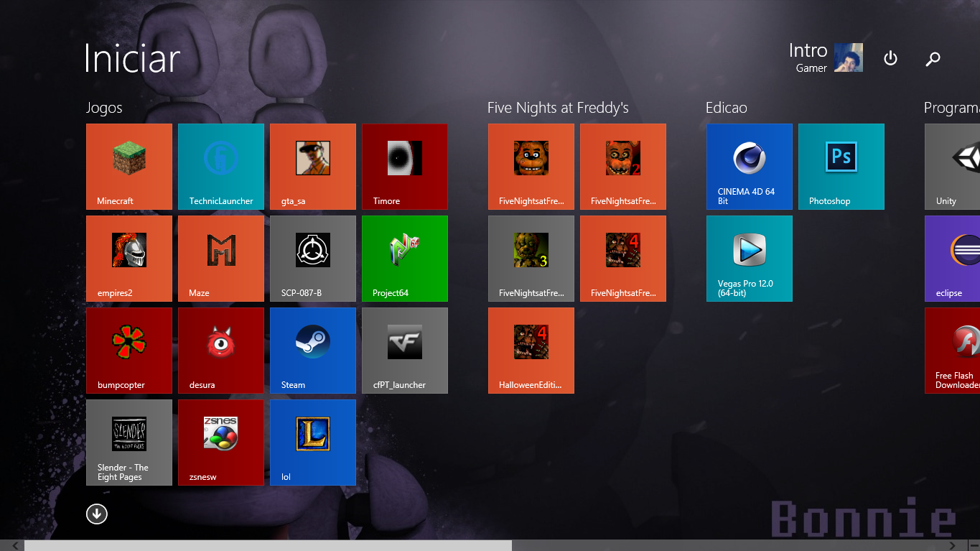Launch desura tile
The image size is (980, 551).
(221, 351)
